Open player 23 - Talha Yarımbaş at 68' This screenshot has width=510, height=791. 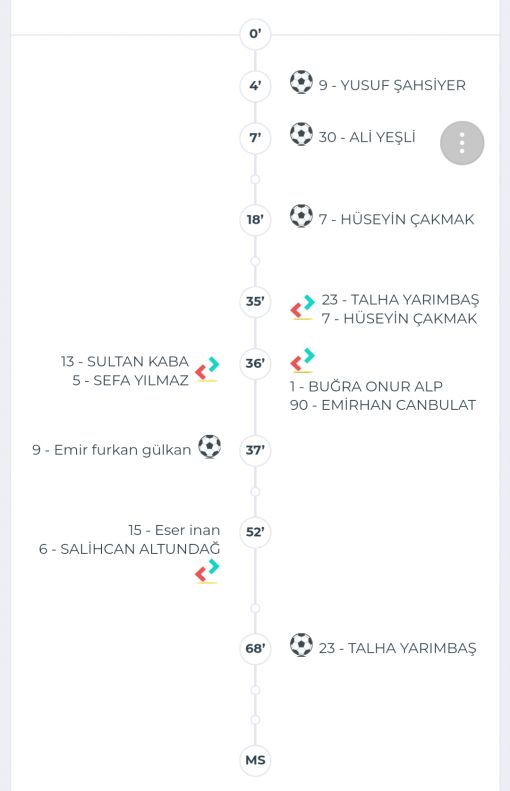398,648
